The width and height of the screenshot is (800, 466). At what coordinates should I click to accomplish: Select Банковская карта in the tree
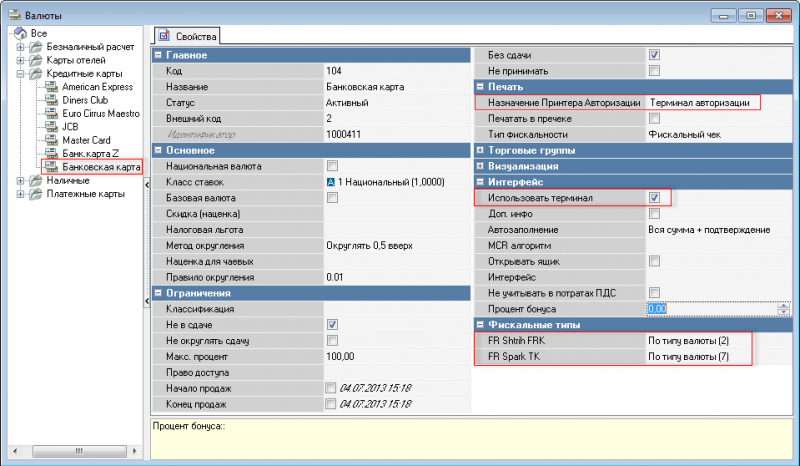[100, 167]
